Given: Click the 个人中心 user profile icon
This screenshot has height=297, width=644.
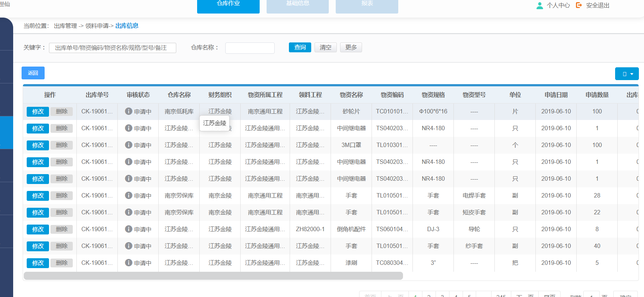Looking at the screenshot, I should (x=539, y=5).
